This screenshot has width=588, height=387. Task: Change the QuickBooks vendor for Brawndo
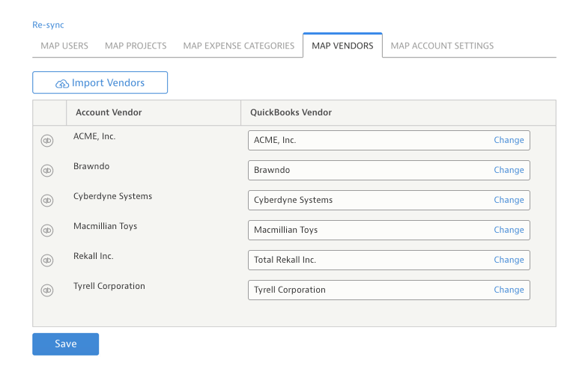(509, 170)
